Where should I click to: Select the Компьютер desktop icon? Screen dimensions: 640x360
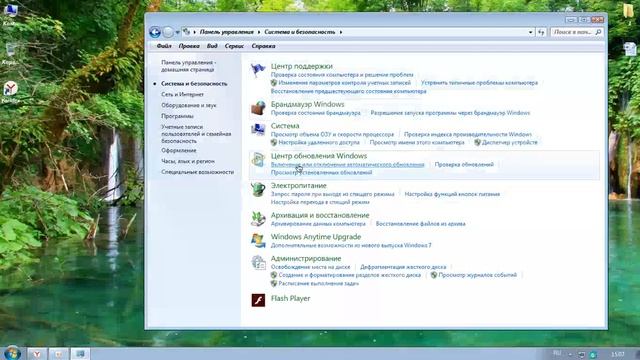click(x=10, y=14)
